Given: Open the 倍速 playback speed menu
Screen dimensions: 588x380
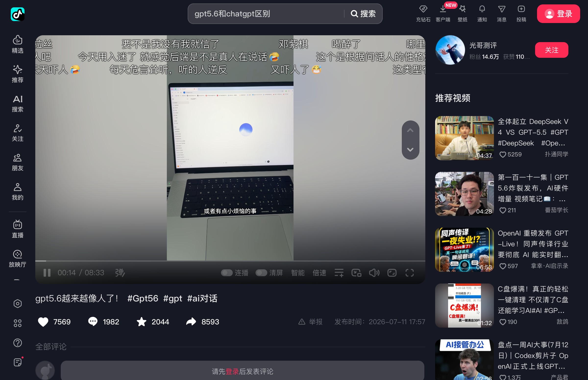Looking at the screenshot, I should click(319, 273).
